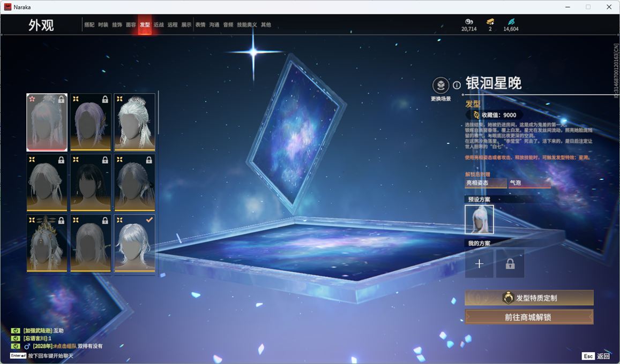
Task: Go to the 面容 tab
Action: [131, 25]
